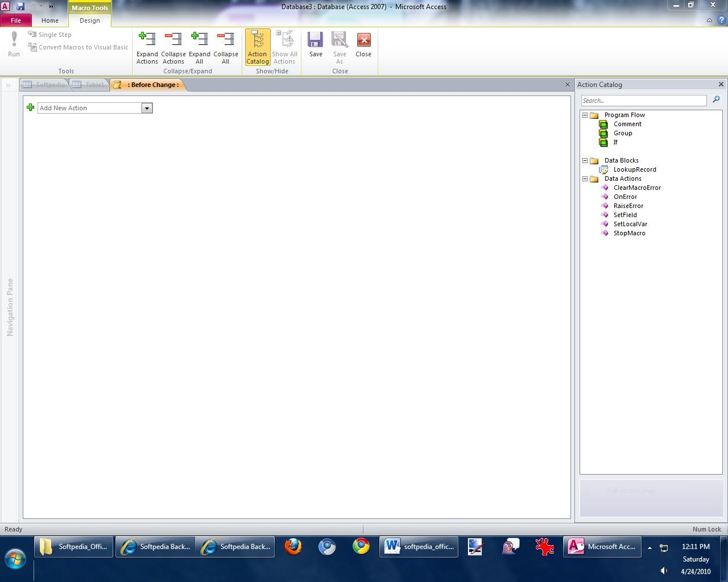Collapse the Data Actions folder
The width and height of the screenshot is (728, 582).
click(x=585, y=178)
